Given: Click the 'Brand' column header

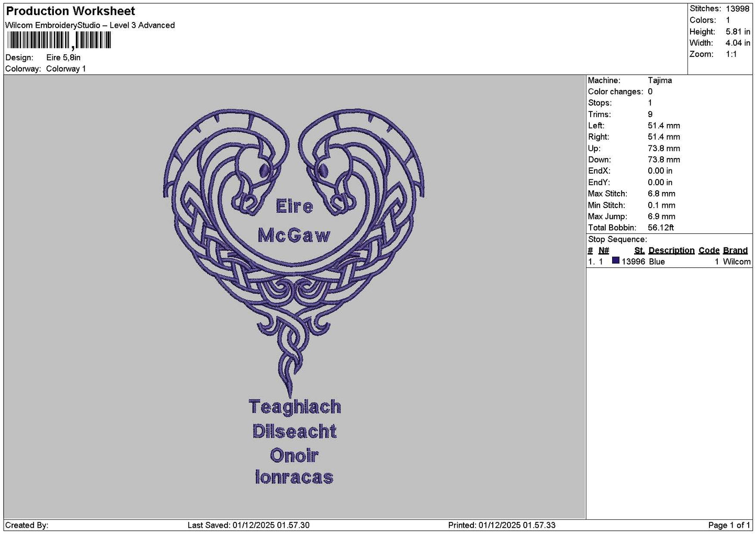Looking at the screenshot, I should click(735, 251).
